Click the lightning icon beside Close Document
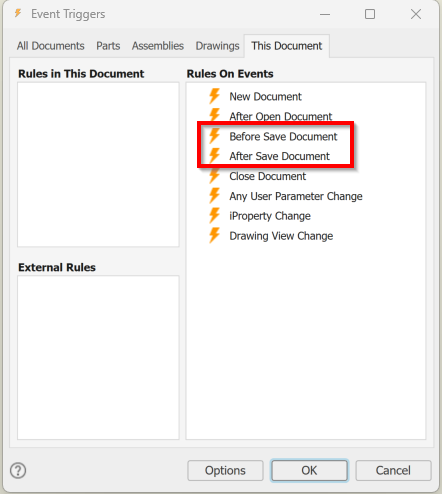 [214, 176]
